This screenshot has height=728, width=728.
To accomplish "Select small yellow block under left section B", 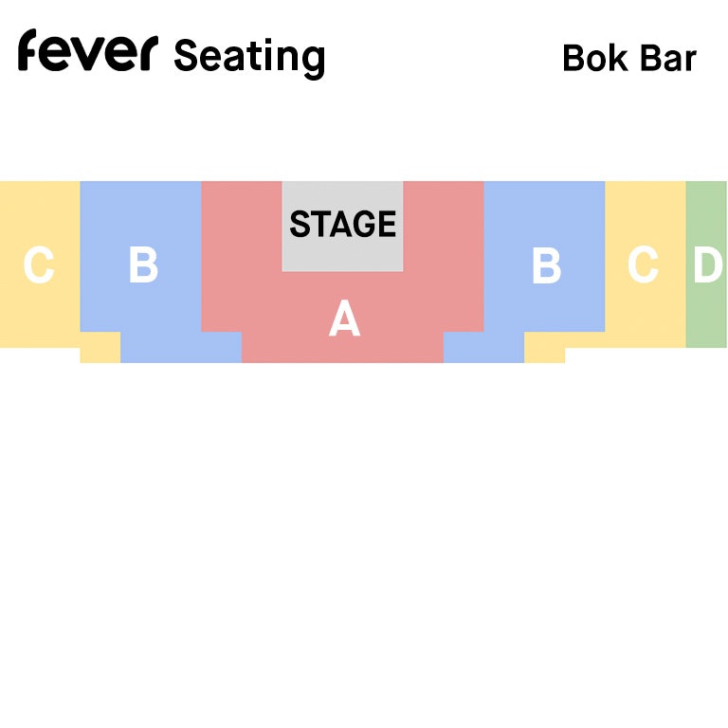I will pyautogui.click(x=100, y=347).
